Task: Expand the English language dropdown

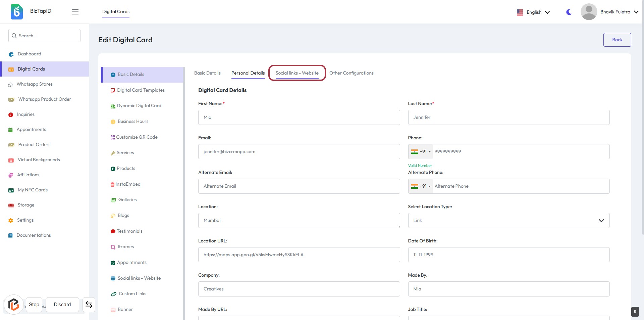Action: (x=534, y=12)
